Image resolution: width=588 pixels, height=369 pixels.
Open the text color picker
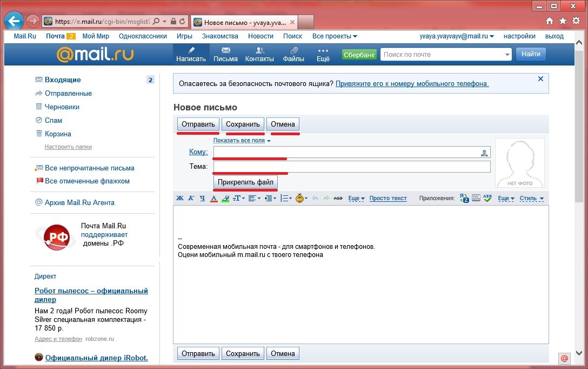pyautogui.click(x=214, y=198)
